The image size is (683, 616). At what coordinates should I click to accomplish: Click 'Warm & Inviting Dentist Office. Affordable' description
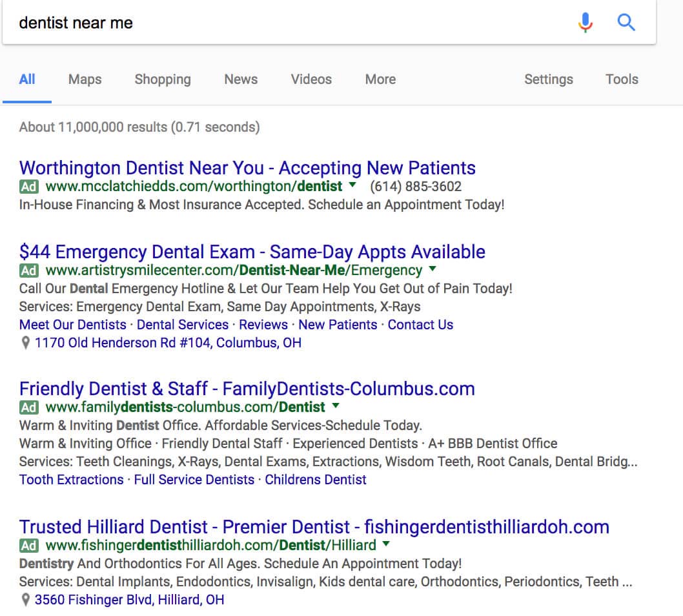221,425
